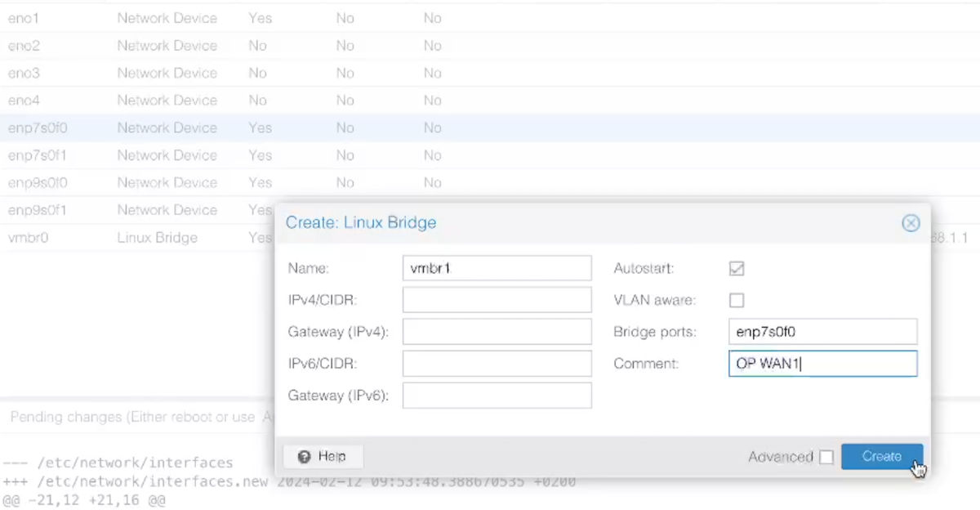Edit the Name field showing vmbr1
Image resolution: width=980 pixels, height=510 pixels.
pos(496,267)
